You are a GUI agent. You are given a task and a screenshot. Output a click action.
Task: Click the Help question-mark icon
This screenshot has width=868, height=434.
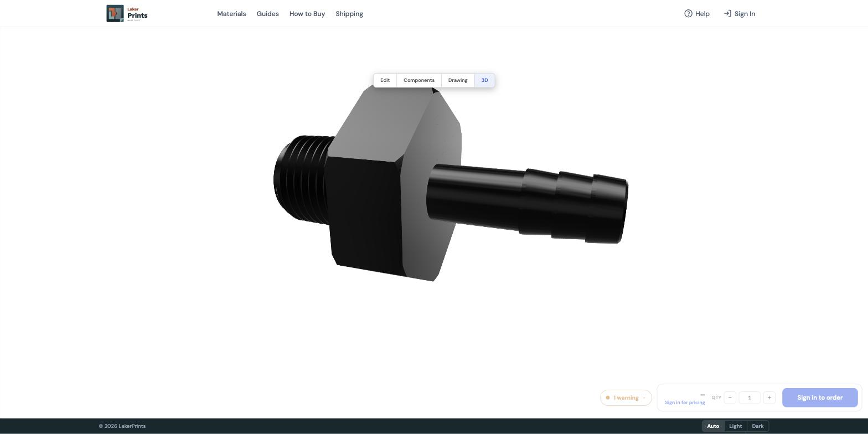(688, 13)
